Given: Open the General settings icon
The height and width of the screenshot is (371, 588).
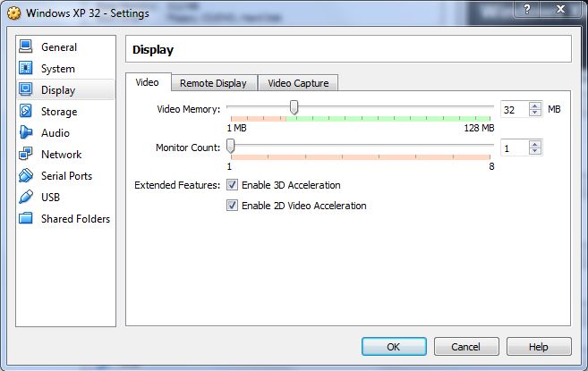Looking at the screenshot, I should coord(25,46).
